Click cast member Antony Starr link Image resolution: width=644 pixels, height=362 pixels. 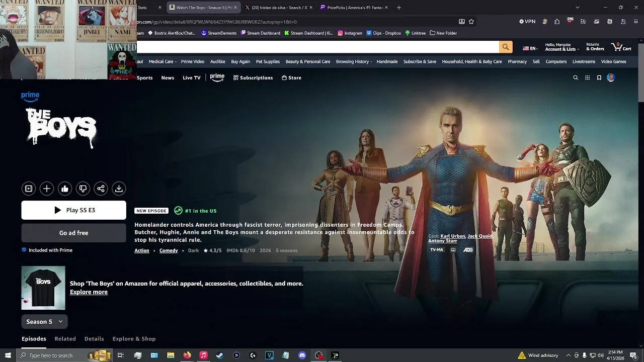(x=443, y=241)
